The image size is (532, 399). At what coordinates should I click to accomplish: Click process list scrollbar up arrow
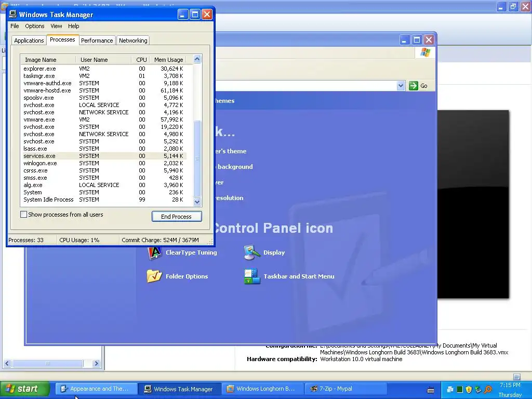197,59
